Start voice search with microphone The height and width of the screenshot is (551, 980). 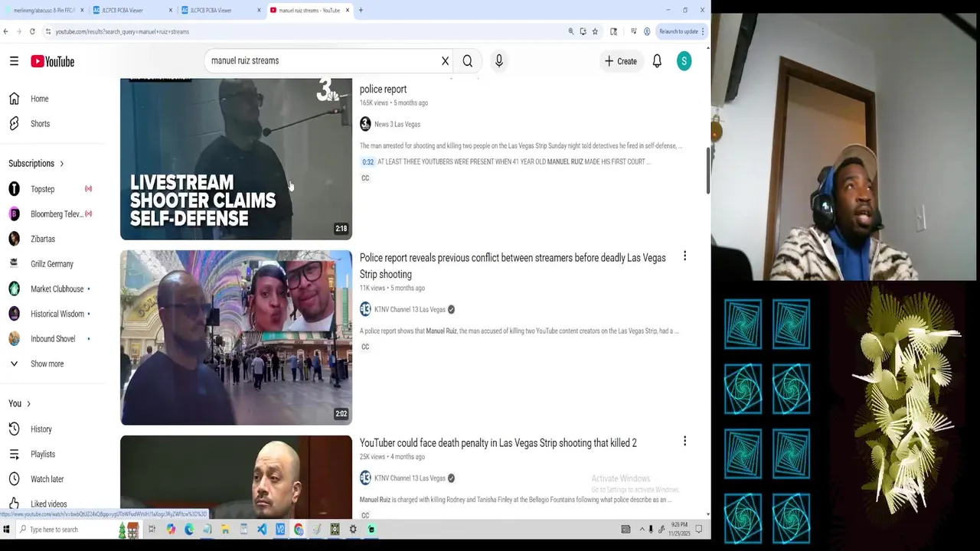[499, 61]
